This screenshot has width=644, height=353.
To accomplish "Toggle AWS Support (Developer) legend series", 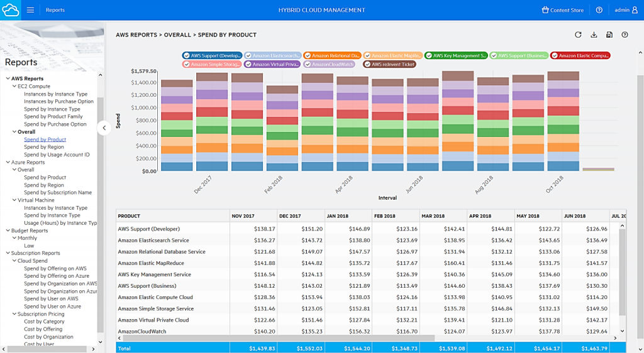I will (x=212, y=56).
